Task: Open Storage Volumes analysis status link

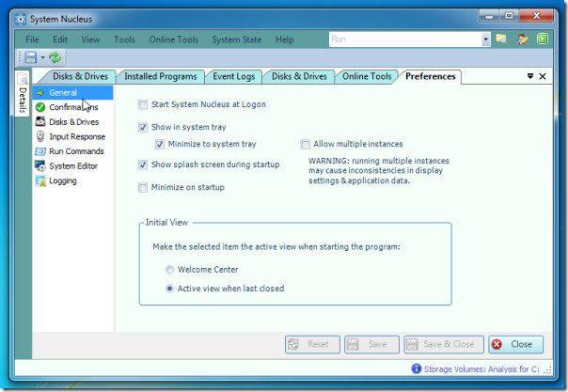Action: [x=481, y=369]
